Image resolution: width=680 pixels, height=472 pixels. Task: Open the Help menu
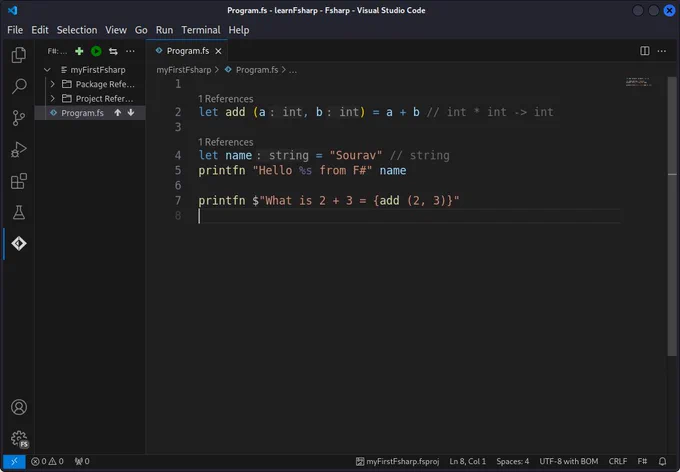(239, 30)
